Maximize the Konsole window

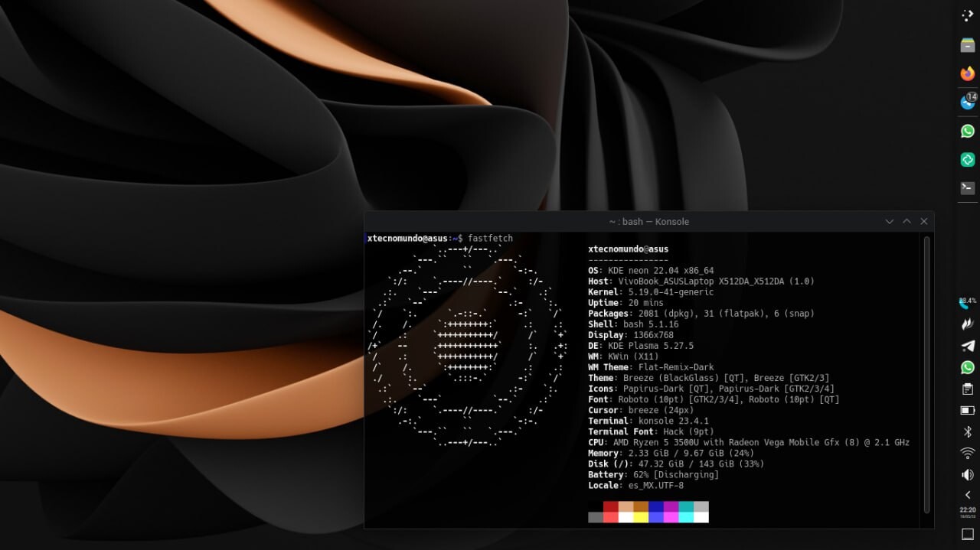[906, 222]
